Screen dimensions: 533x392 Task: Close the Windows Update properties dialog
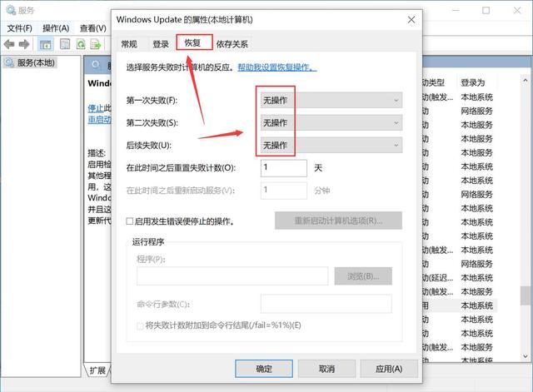click(411, 20)
